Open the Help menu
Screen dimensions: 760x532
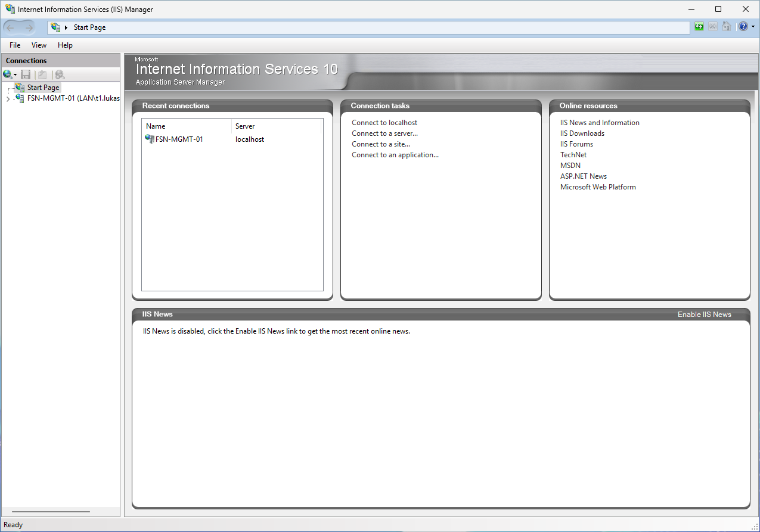pyautogui.click(x=65, y=45)
